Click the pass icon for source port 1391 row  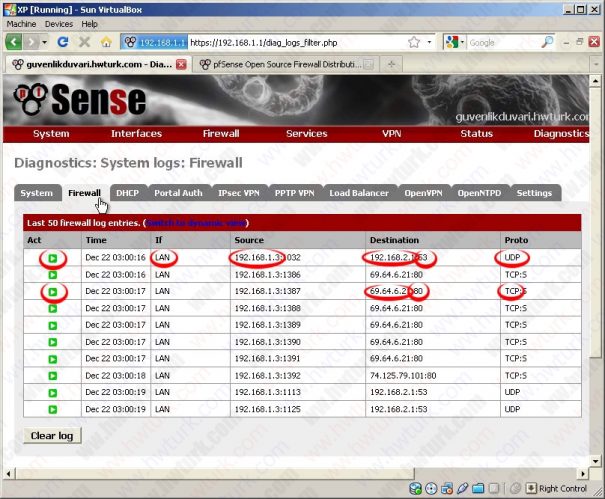click(x=53, y=359)
